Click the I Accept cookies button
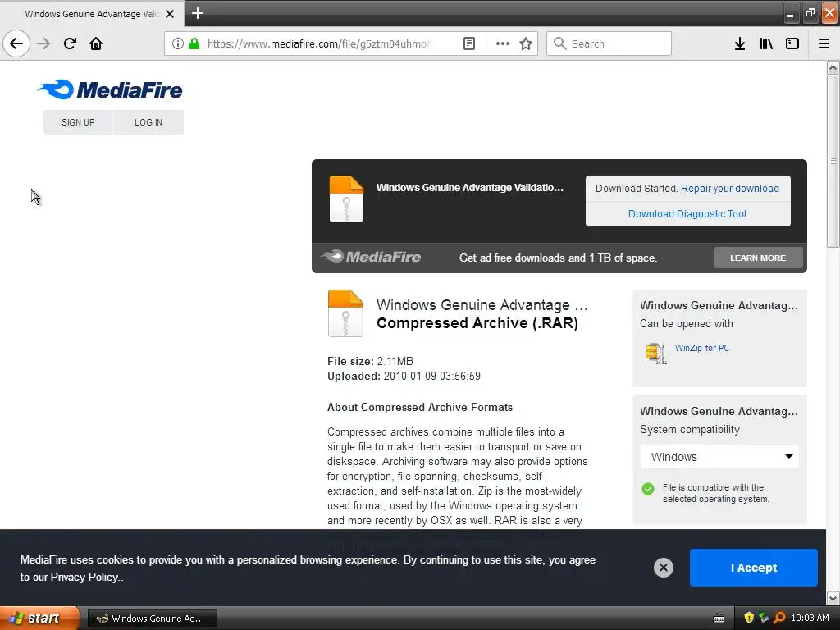 (754, 568)
